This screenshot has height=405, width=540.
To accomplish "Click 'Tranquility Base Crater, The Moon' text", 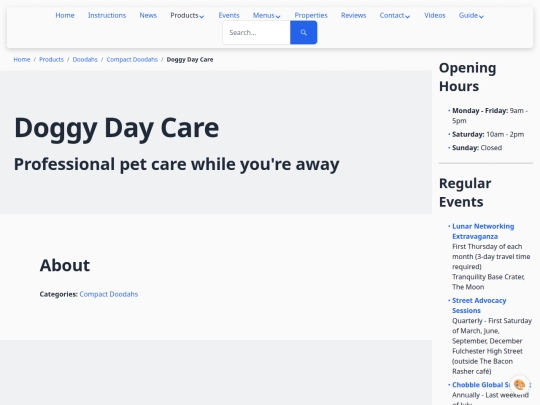I will coord(488,282).
